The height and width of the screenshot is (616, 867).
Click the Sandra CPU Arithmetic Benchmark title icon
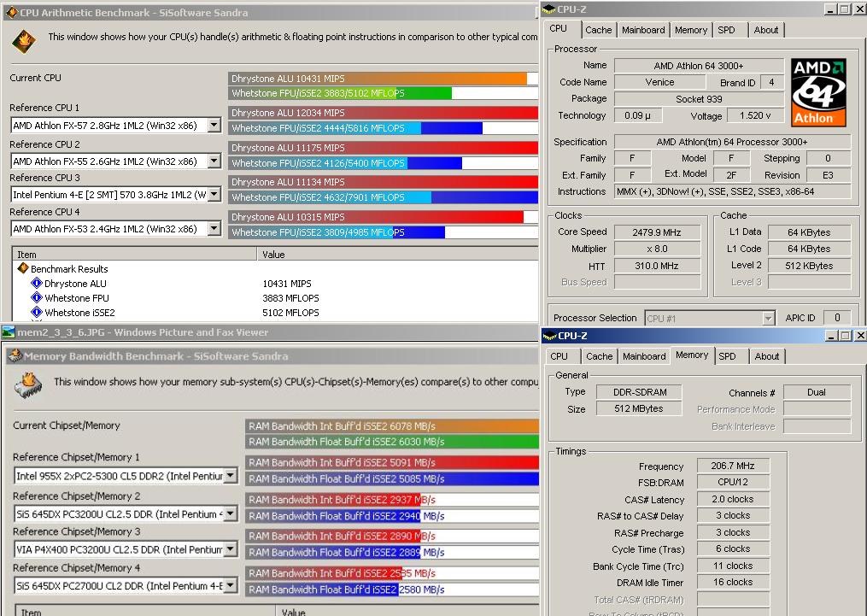coord(12,12)
